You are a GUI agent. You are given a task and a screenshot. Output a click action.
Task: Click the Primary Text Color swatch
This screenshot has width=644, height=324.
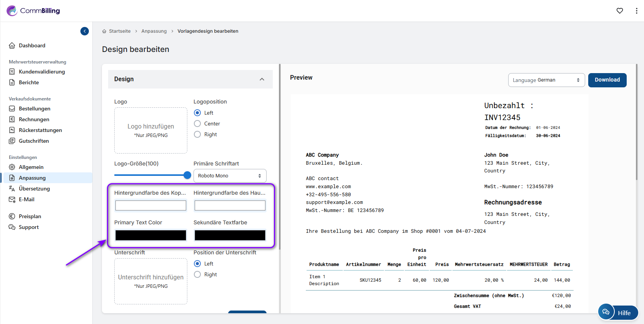(151, 235)
